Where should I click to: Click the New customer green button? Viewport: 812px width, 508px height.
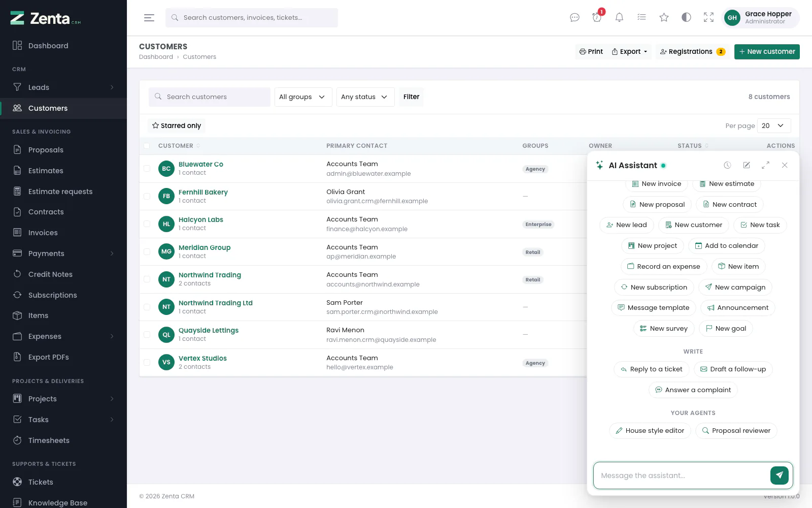coord(767,52)
